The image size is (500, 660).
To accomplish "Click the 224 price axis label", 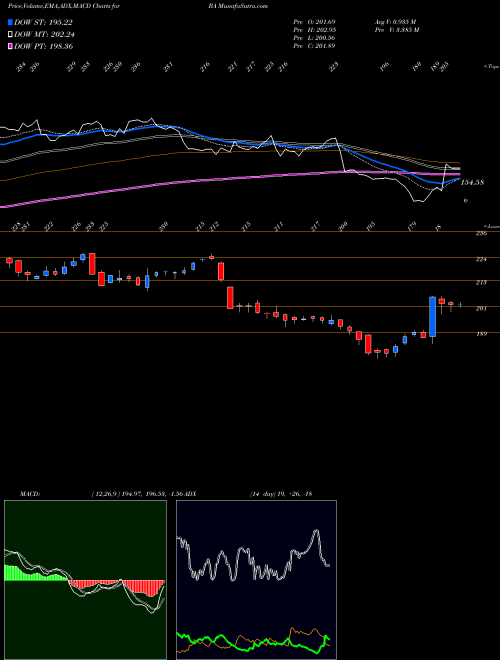I will (481, 259).
